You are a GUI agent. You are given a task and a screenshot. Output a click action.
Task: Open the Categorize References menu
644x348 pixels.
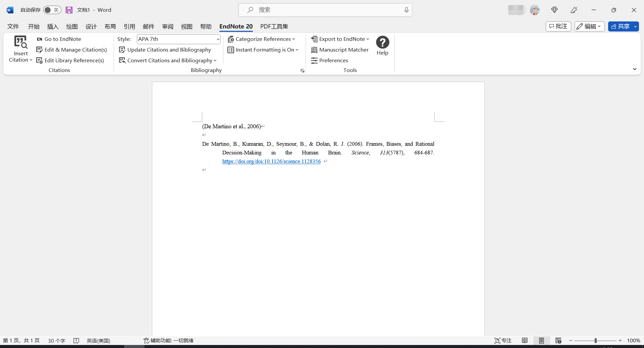[261, 39]
